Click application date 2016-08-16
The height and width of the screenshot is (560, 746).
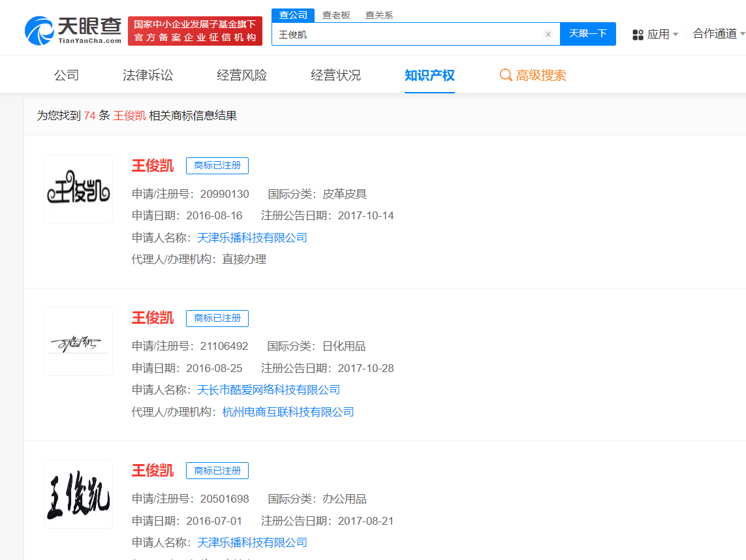pos(214,215)
